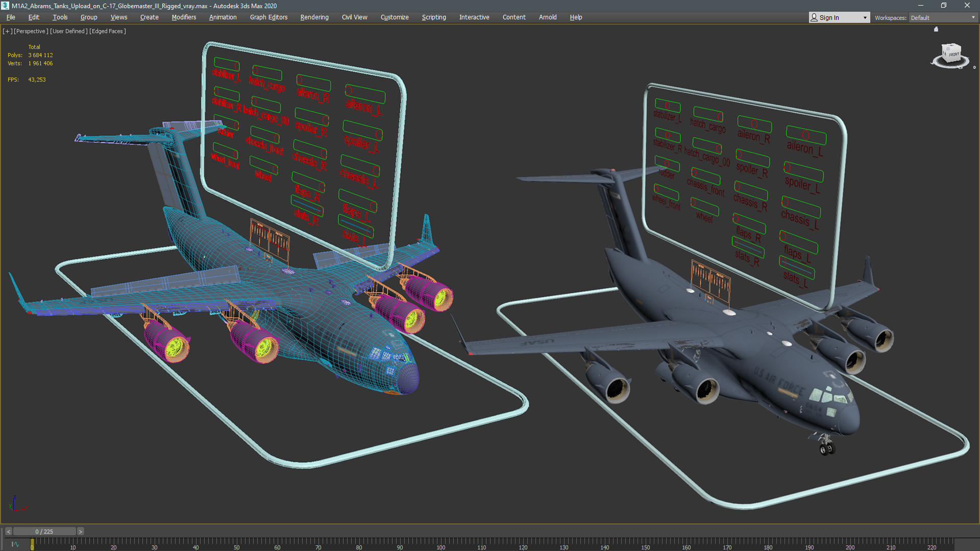This screenshot has width=980, height=551.
Task: Close the 3ds Max window
Action: [967, 6]
